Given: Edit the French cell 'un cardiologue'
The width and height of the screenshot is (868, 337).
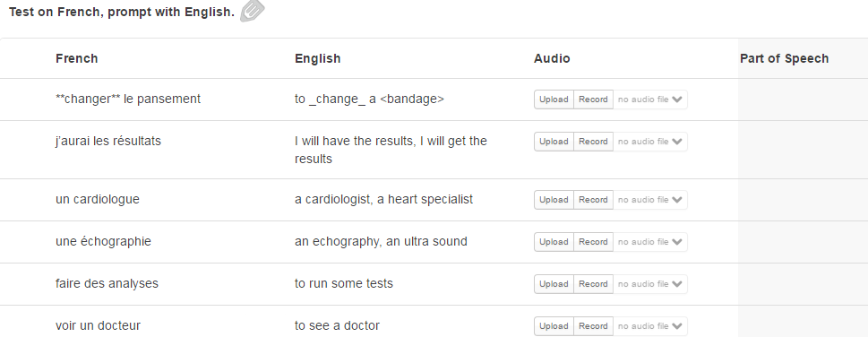Looking at the screenshot, I should tap(98, 199).
